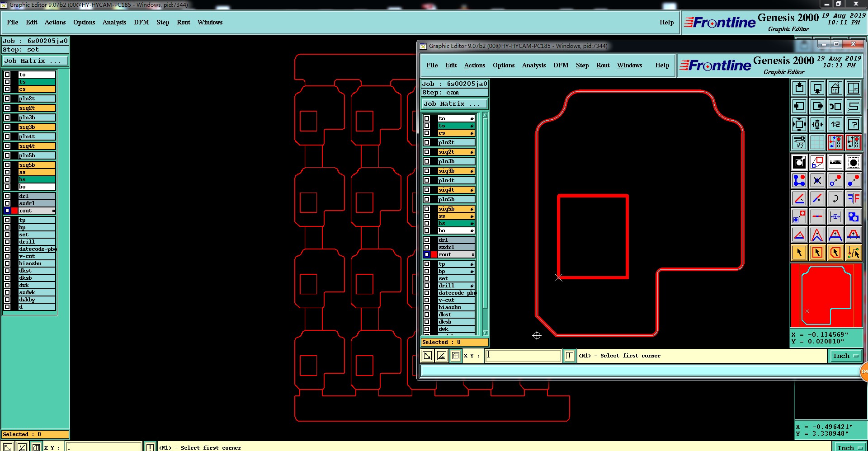Click the ruler measurement tool icon
The width and height of the screenshot is (868, 451).
(x=835, y=162)
